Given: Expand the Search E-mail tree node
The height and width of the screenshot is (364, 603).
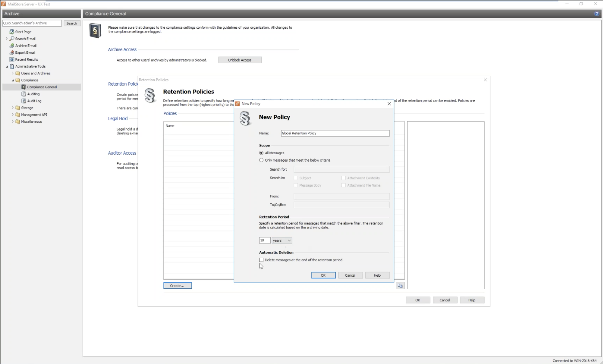Looking at the screenshot, I should 7,39.
